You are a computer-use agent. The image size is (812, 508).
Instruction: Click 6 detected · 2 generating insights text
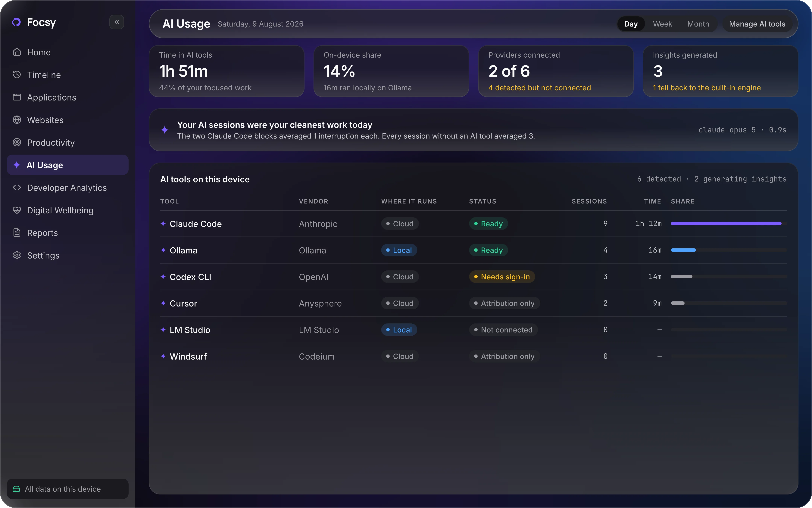(x=712, y=179)
